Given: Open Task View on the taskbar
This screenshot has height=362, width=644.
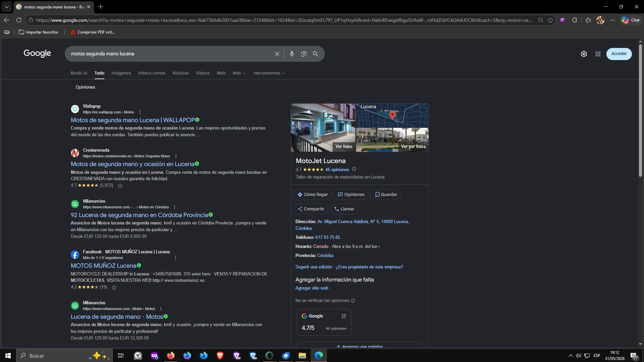Looking at the screenshot, I should coord(121,356).
